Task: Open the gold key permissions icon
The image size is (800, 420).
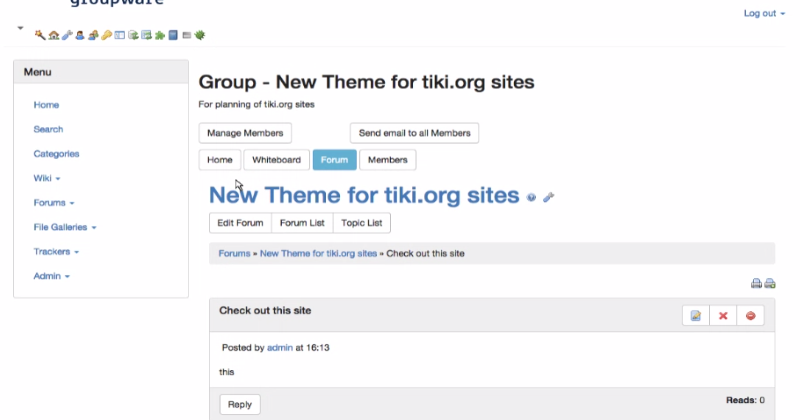Action: (107, 35)
